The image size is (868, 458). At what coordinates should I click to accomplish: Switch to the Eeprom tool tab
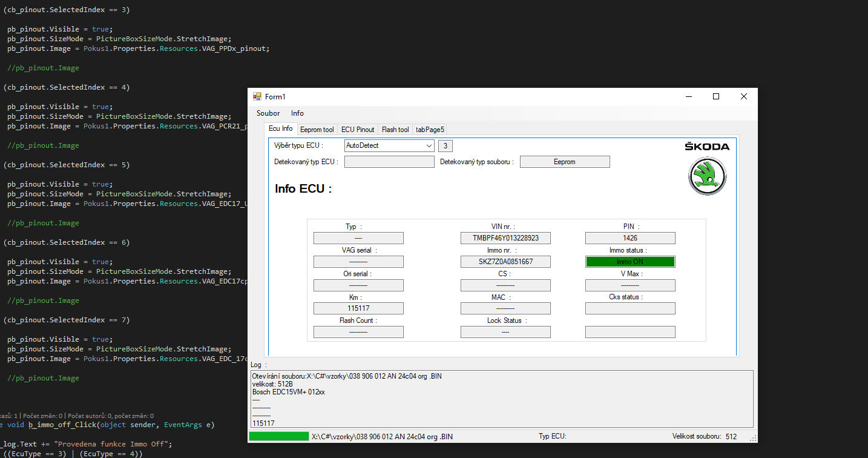(x=317, y=130)
